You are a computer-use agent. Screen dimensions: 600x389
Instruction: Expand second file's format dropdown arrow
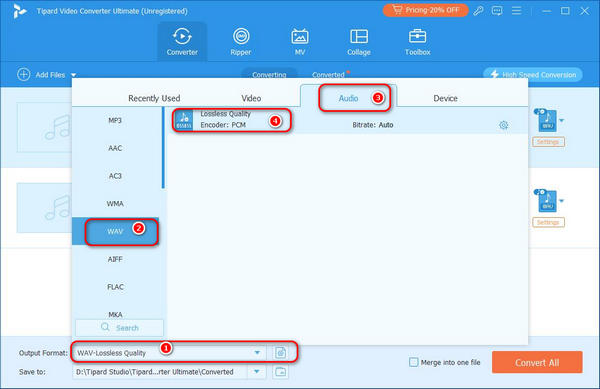pos(561,201)
